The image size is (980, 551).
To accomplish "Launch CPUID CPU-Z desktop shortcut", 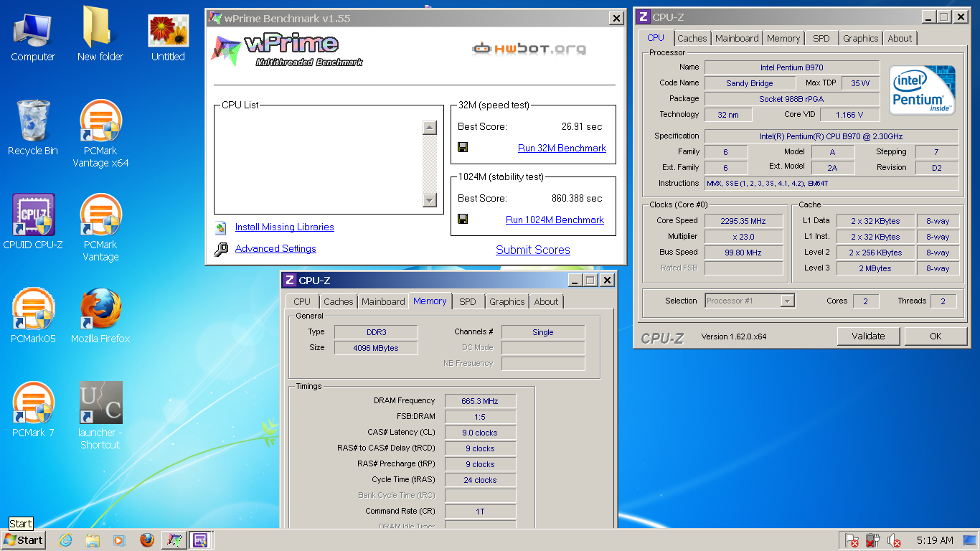I will point(33,222).
